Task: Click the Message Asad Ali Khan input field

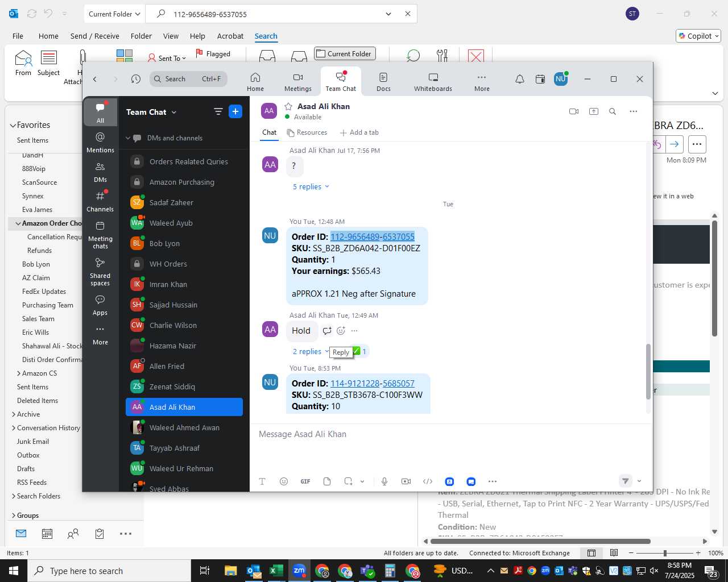Action: pos(451,434)
